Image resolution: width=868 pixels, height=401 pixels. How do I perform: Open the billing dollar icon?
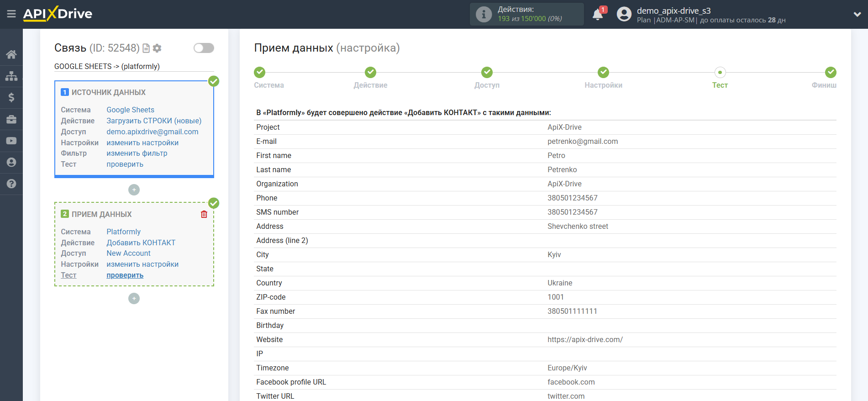pos(11,97)
